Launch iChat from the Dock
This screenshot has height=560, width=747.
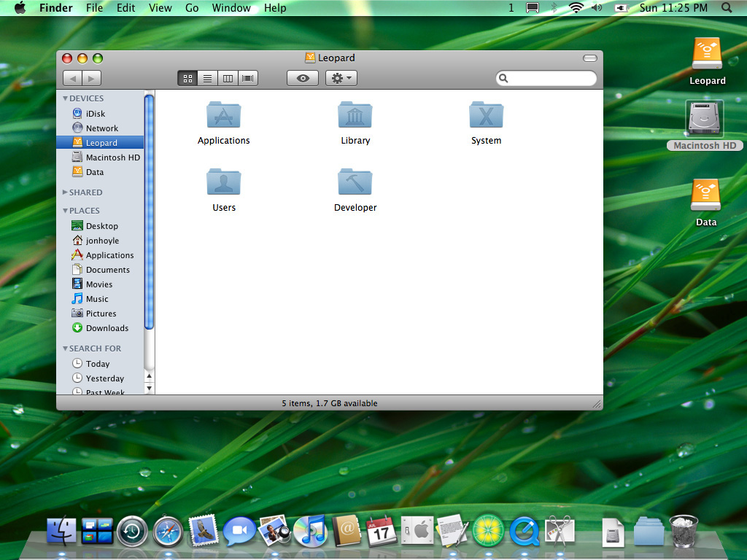click(239, 531)
